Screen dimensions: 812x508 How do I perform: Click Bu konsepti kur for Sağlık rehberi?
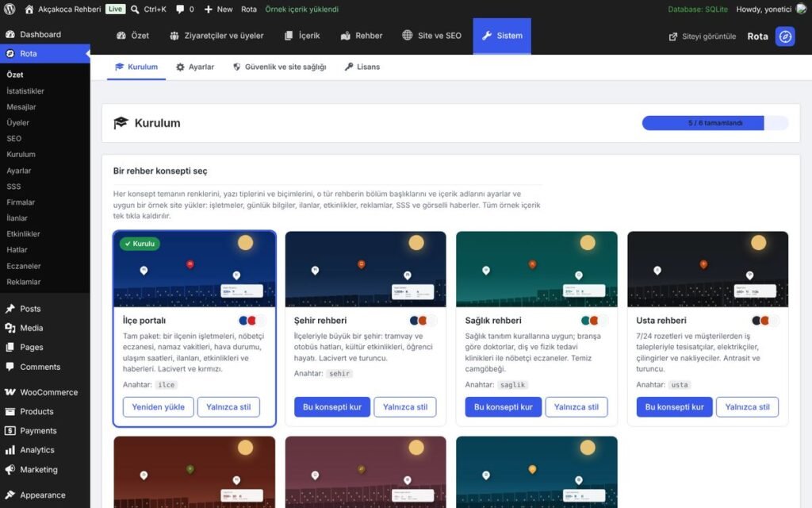point(504,407)
